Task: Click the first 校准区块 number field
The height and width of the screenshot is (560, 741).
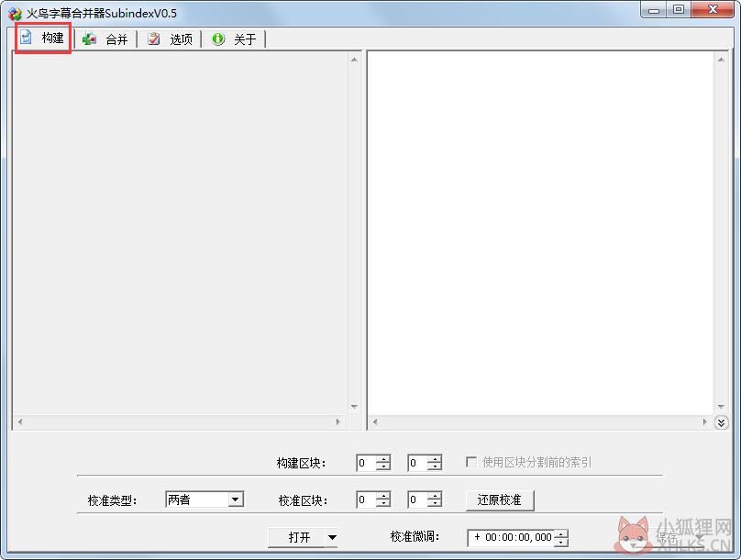Action: (x=367, y=500)
